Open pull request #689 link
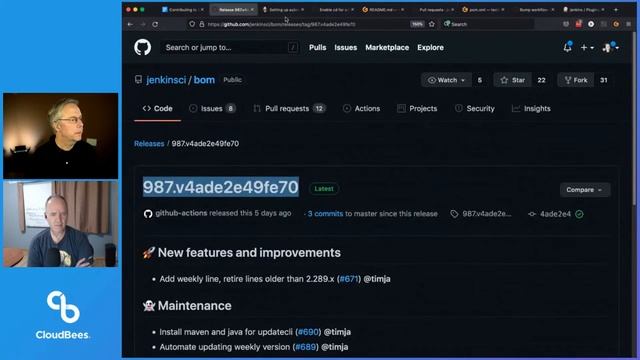 pos(306,347)
